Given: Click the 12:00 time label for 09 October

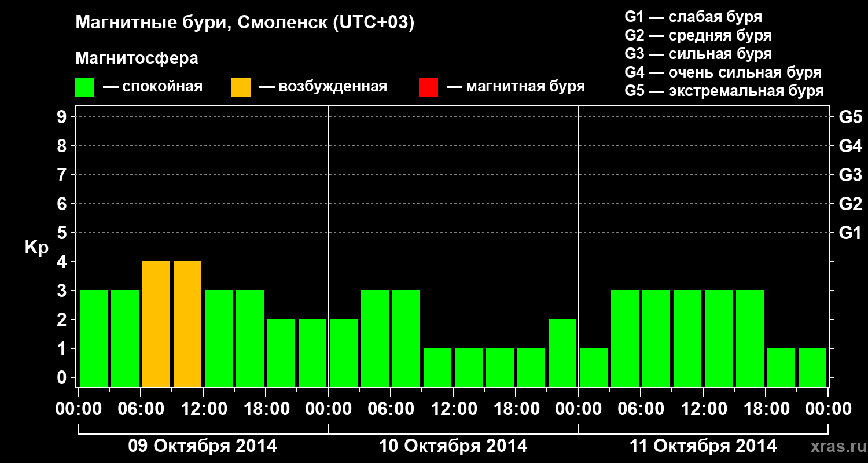Looking at the screenshot, I should (203, 409).
